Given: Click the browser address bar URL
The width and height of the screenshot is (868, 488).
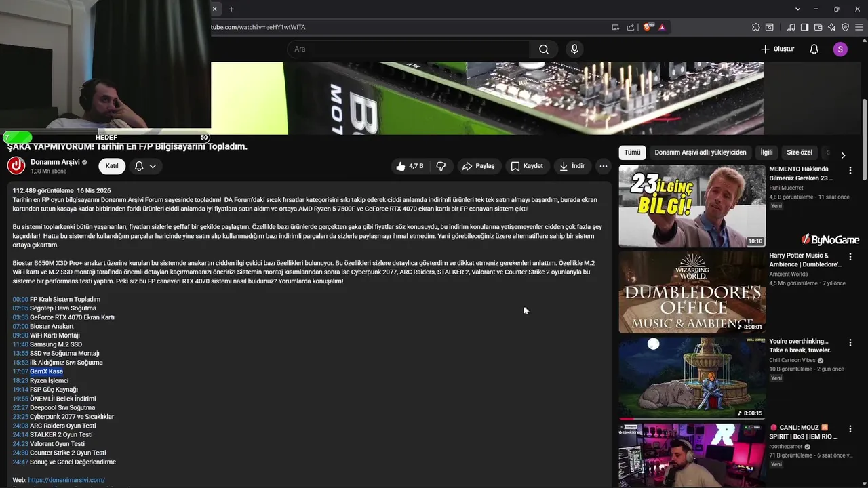Looking at the screenshot, I should pos(258,27).
